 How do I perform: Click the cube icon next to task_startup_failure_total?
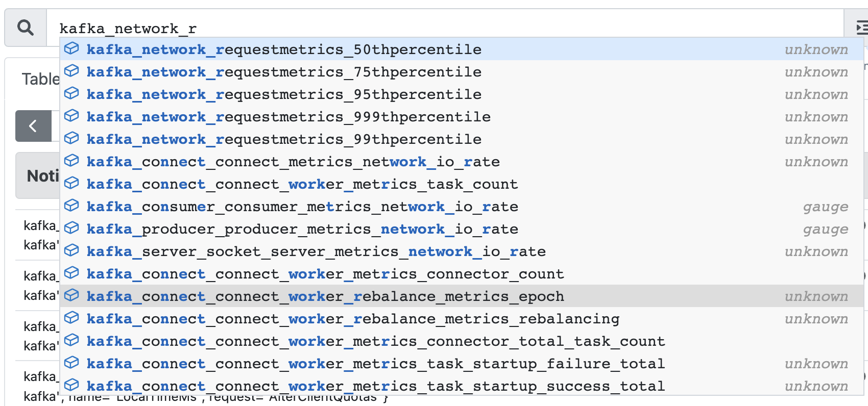(x=71, y=363)
